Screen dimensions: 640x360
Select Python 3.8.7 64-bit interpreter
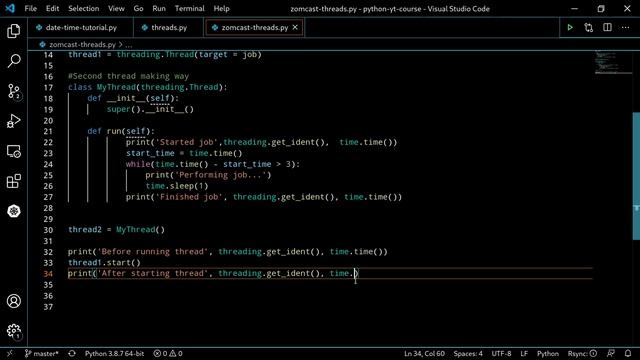coord(114,353)
